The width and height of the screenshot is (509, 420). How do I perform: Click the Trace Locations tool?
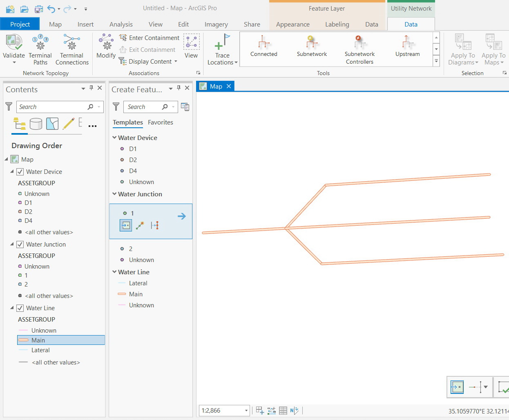pos(222,50)
